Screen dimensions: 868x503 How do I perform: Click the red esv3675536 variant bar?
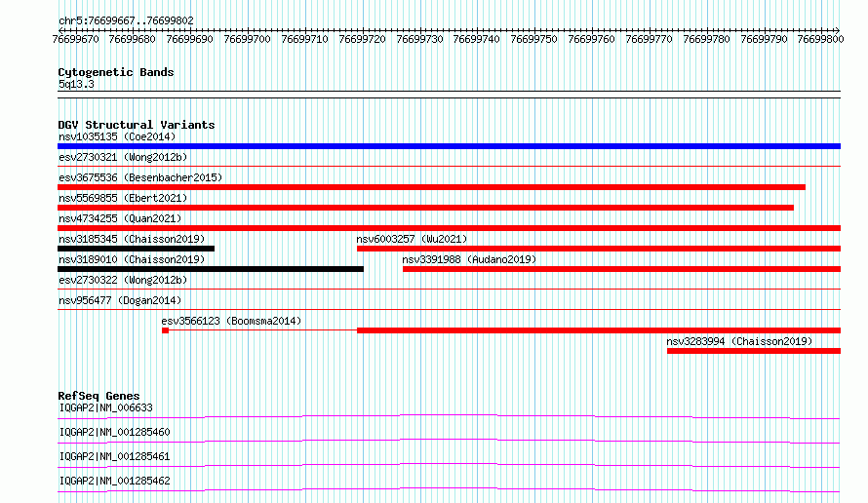pyautogui.click(x=431, y=187)
